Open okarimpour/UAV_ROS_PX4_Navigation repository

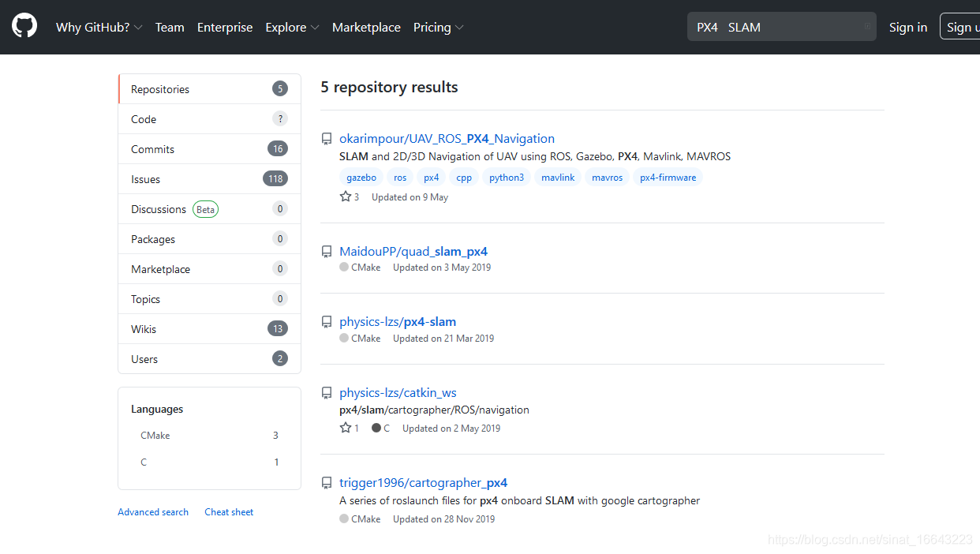(447, 139)
